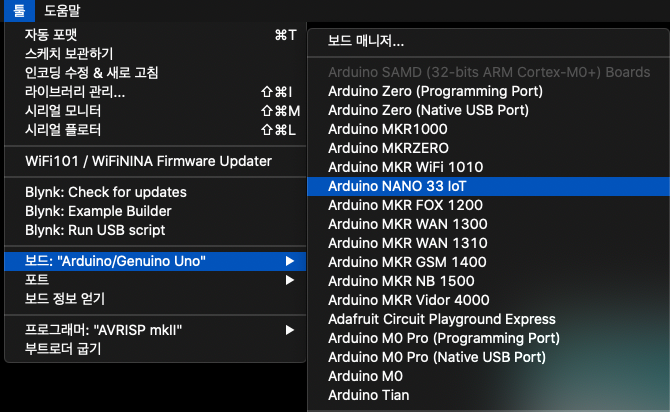670x412 pixels.
Task: Select Adafruit Circuit Playground Express board
Action: click(x=488, y=319)
